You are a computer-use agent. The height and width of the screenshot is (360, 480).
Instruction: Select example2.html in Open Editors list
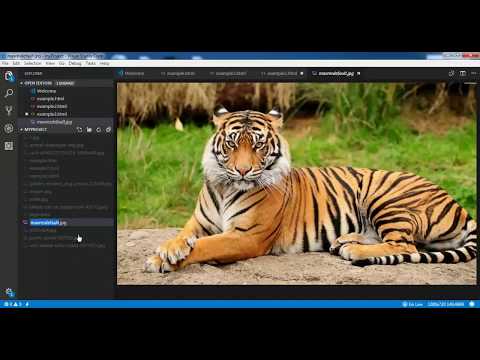click(67, 106)
